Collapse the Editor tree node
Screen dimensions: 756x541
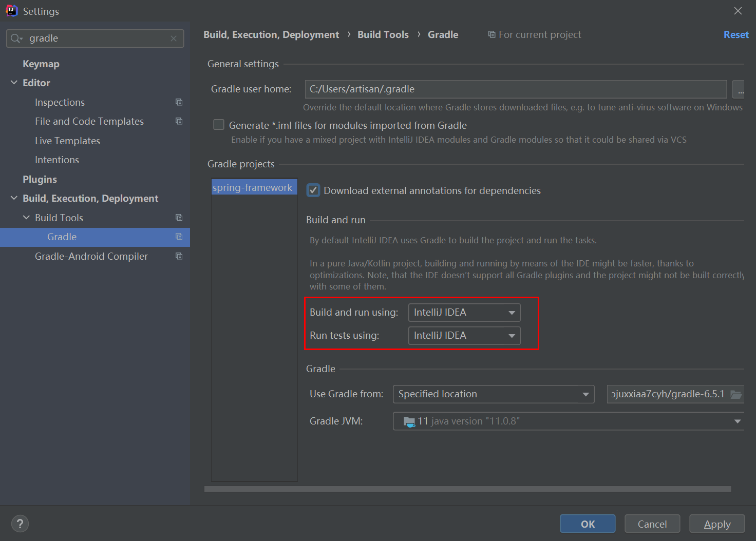[14, 83]
